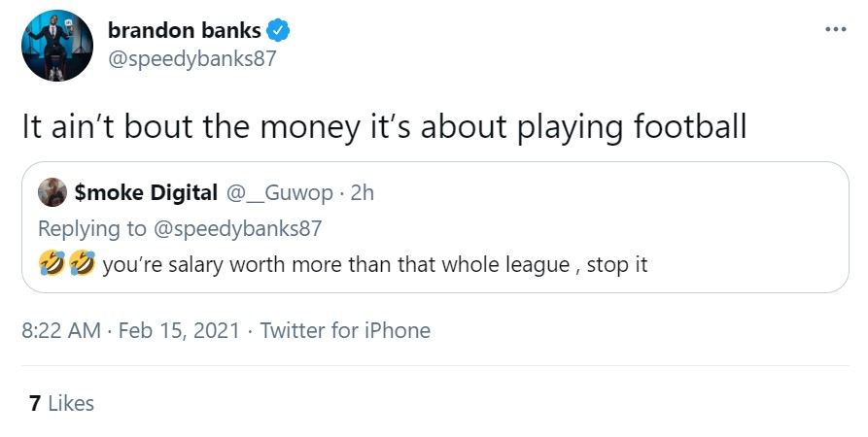Open the @speedybanks87 handle under the name
Viewport: 868px width, 437px height.
point(192,58)
